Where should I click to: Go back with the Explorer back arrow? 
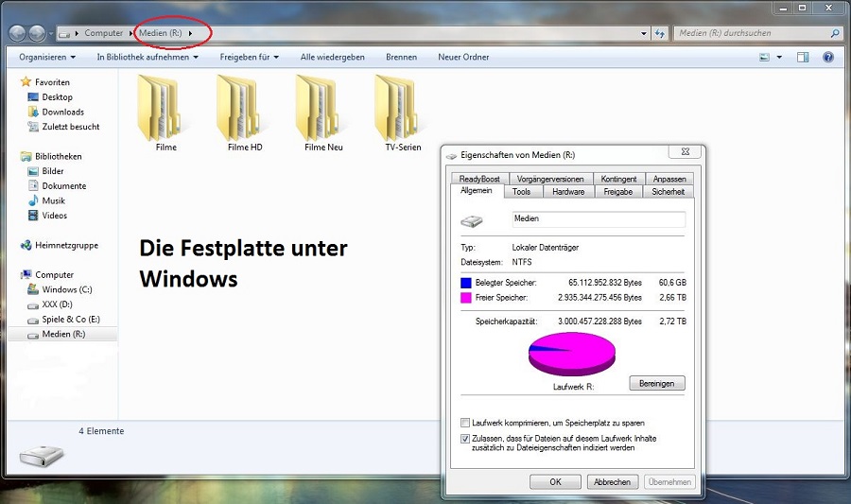(17, 34)
